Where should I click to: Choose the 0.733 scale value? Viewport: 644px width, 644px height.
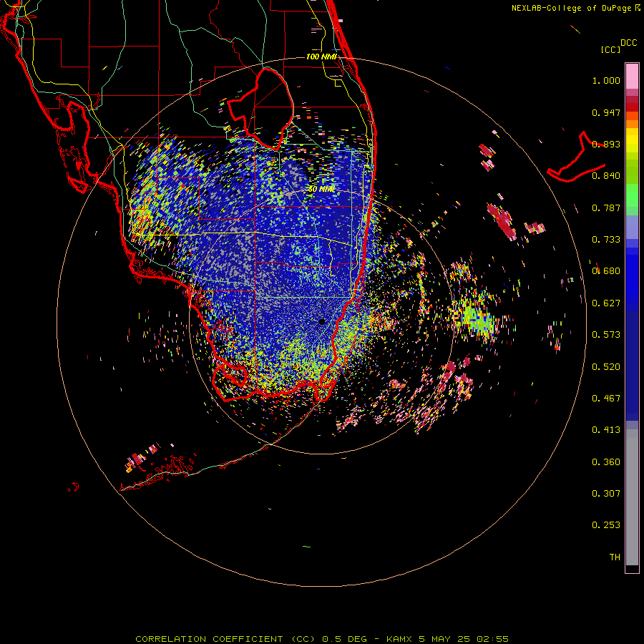606,240
